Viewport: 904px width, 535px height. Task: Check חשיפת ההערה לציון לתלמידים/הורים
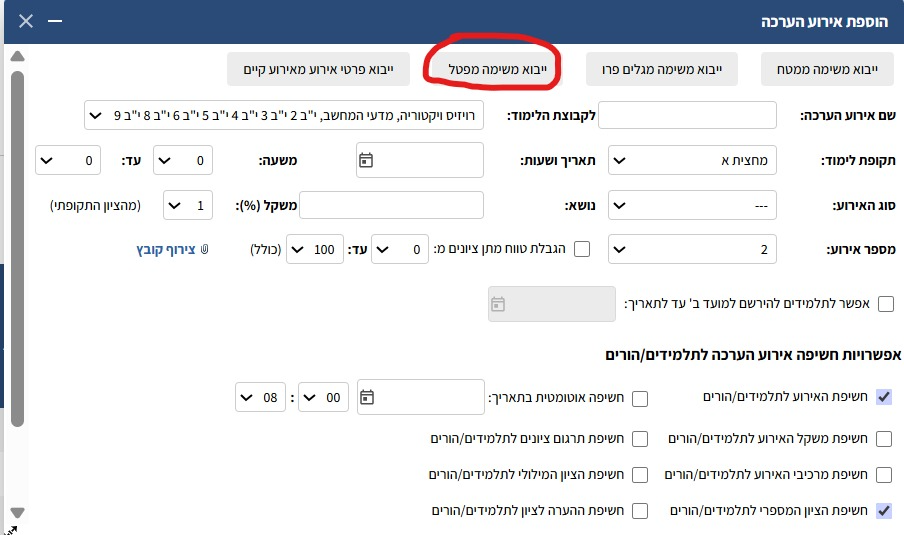pos(640,510)
